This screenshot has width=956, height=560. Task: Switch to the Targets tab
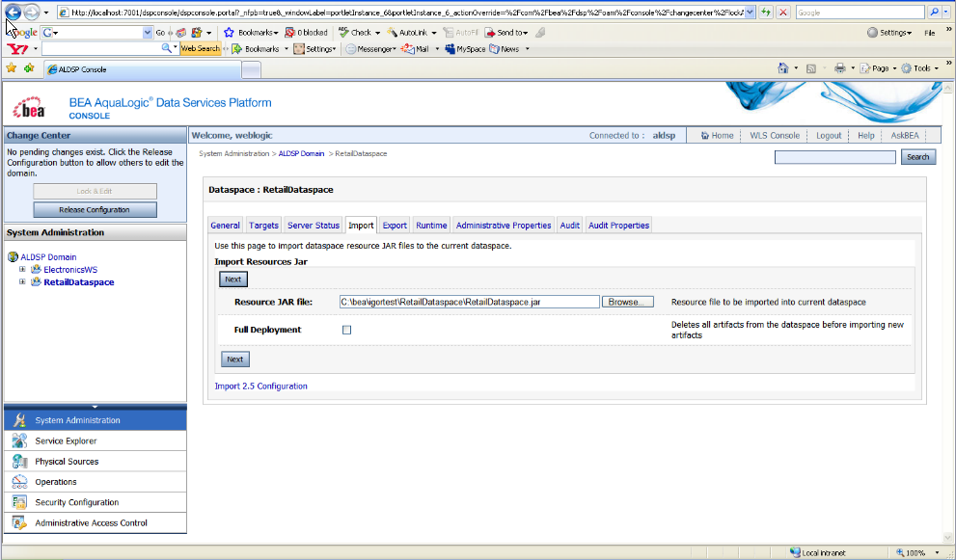(263, 225)
